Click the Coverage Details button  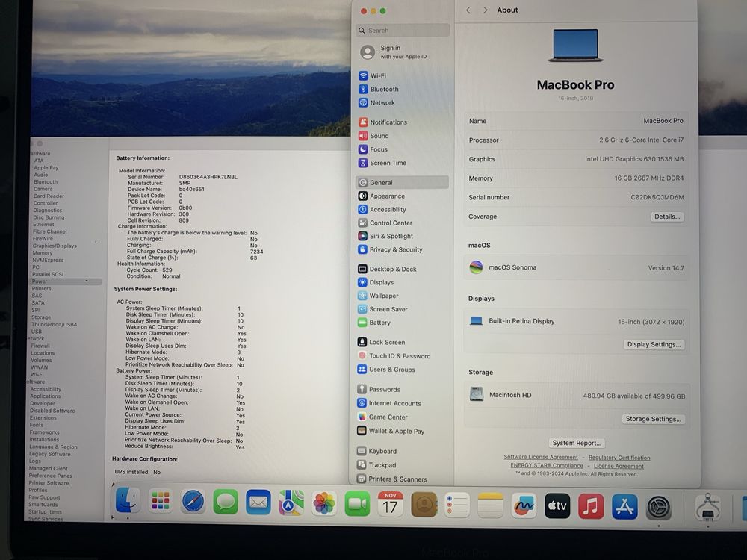click(x=667, y=217)
